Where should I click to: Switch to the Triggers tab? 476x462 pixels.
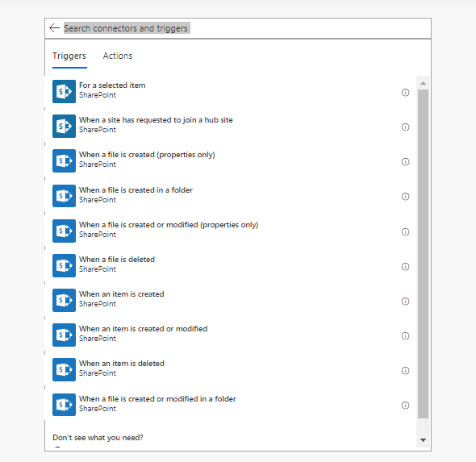69,56
